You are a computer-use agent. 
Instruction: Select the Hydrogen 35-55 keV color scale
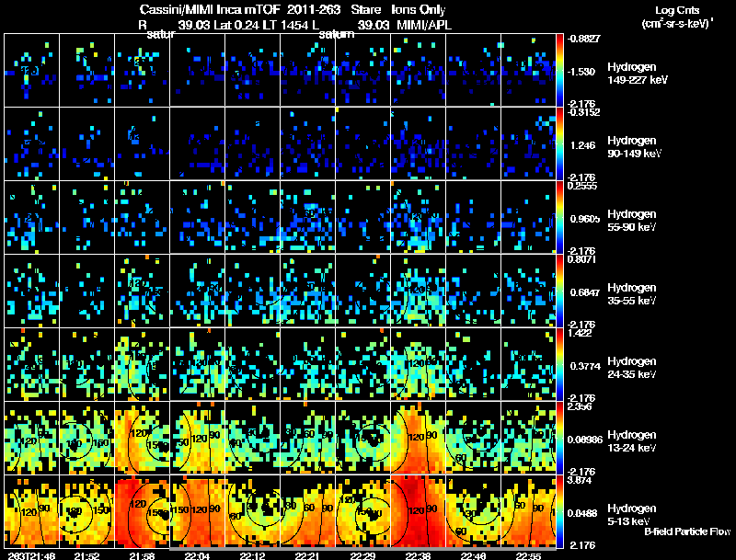(x=561, y=291)
